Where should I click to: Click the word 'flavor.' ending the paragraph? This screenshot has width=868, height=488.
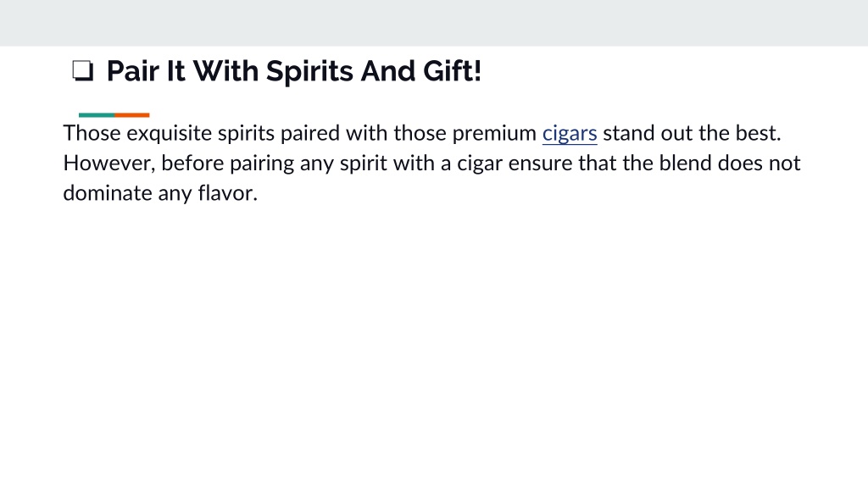click(x=228, y=193)
